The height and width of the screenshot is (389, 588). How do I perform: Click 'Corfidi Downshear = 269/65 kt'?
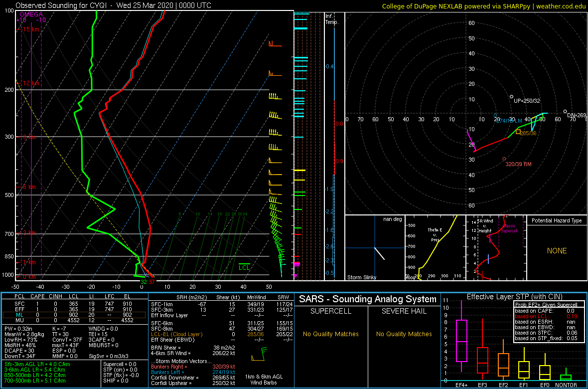[x=192, y=378]
